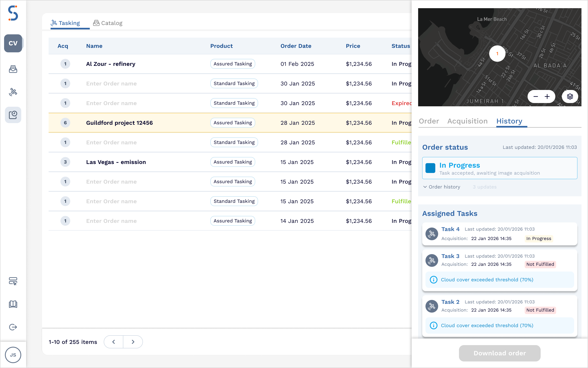Click Task 2 satellite icon
The width and height of the screenshot is (588, 368).
click(432, 306)
